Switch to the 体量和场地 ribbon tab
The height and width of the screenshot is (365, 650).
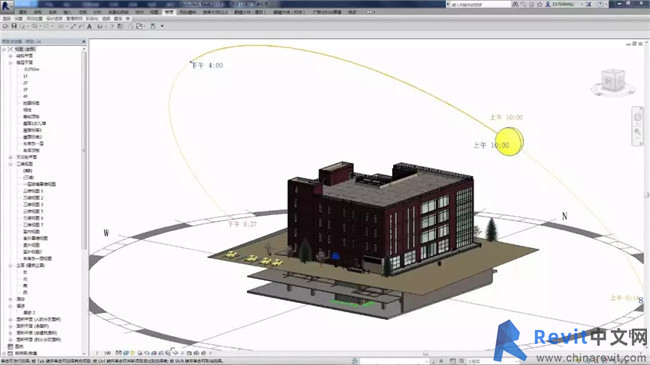[x=118, y=12]
